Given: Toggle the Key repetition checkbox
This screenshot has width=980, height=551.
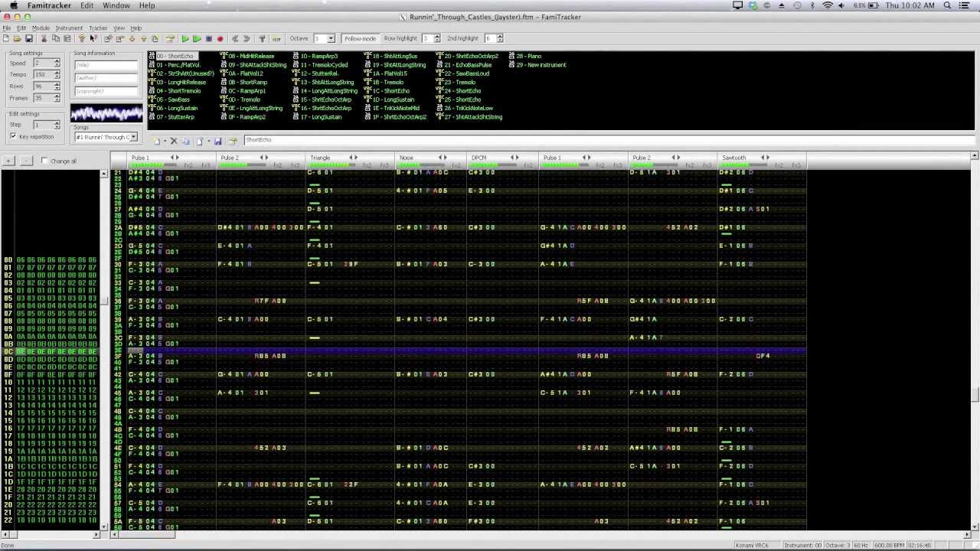Looking at the screenshot, I should point(13,136).
